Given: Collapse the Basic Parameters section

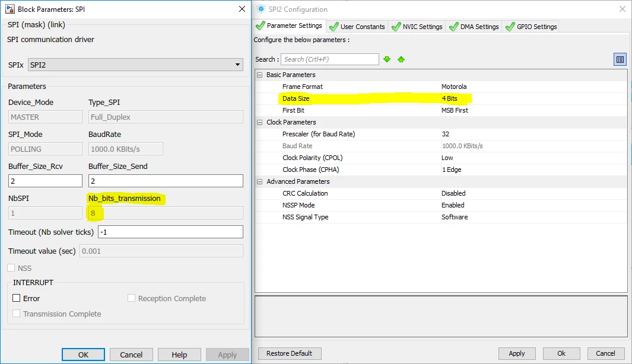Looking at the screenshot, I should pyautogui.click(x=260, y=75).
